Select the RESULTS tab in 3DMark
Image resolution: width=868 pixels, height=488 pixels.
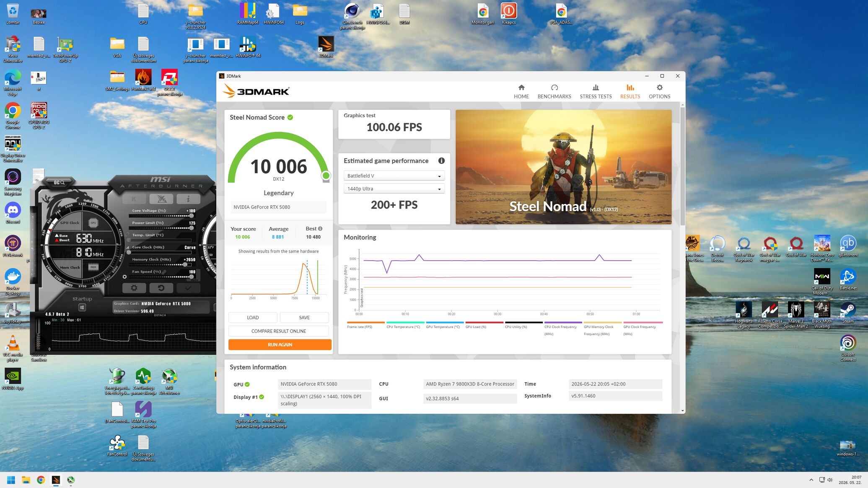point(630,91)
